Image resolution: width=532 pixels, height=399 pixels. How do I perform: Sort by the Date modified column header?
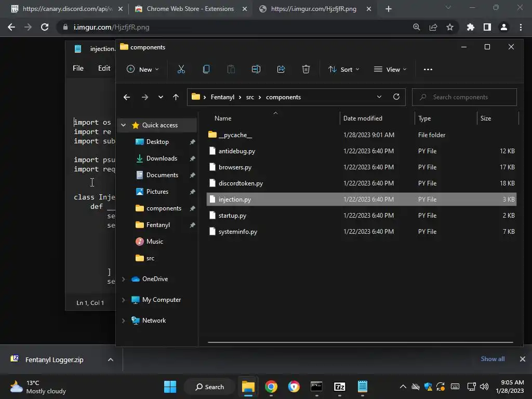[363, 118]
